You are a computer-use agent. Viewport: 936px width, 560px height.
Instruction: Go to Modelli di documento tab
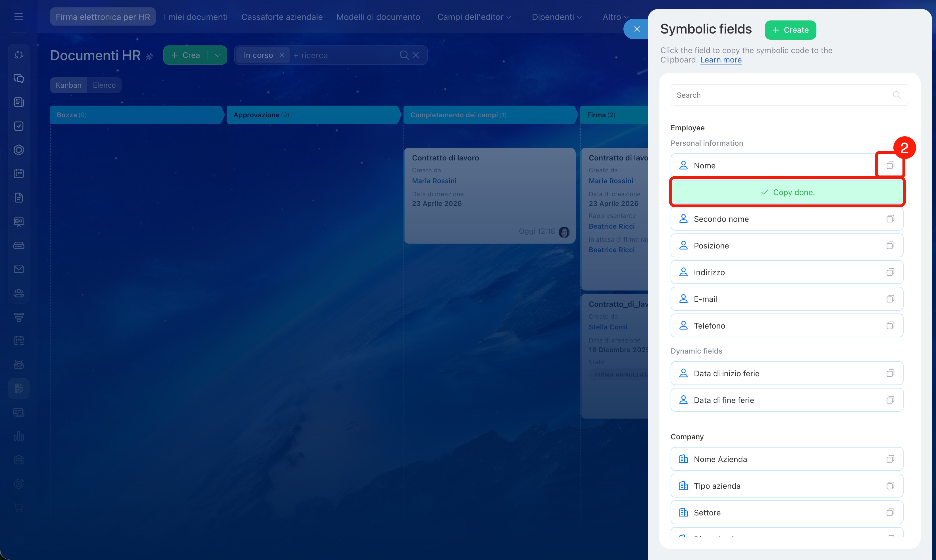pos(378,17)
